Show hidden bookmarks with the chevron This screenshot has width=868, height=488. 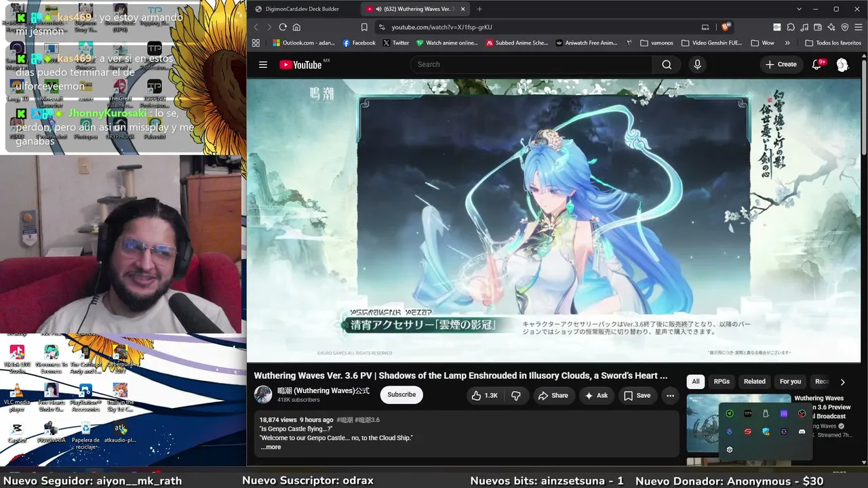pos(787,43)
